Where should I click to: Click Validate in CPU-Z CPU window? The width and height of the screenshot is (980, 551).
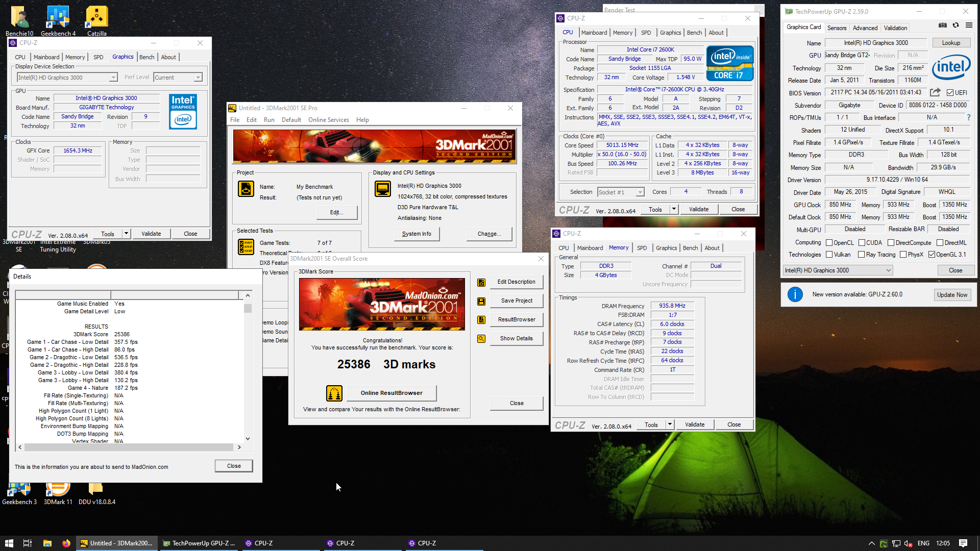click(x=699, y=209)
